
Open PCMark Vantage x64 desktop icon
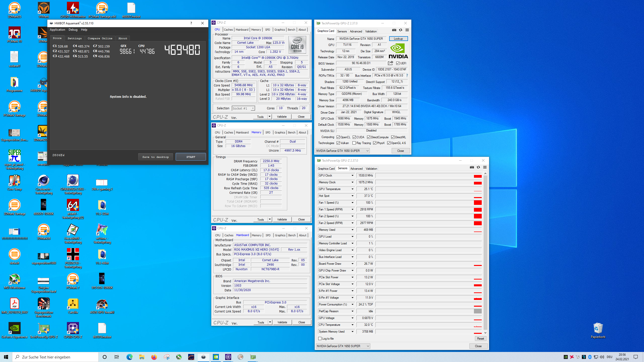[x=102, y=10]
